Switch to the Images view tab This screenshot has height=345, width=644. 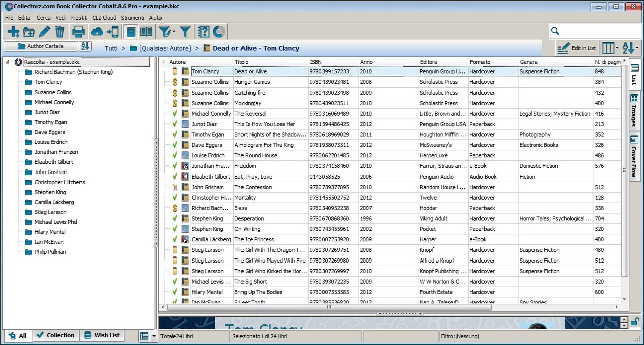pyautogui.click(x=634, y=111)
